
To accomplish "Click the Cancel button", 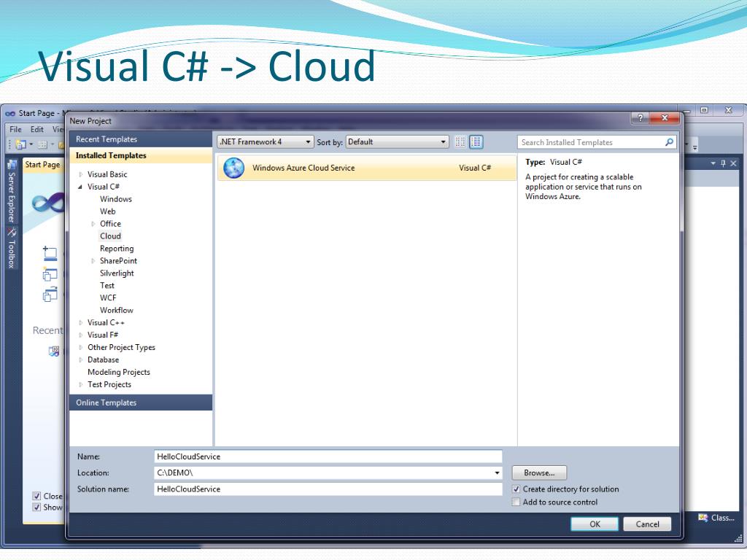I will coord(647,524).
